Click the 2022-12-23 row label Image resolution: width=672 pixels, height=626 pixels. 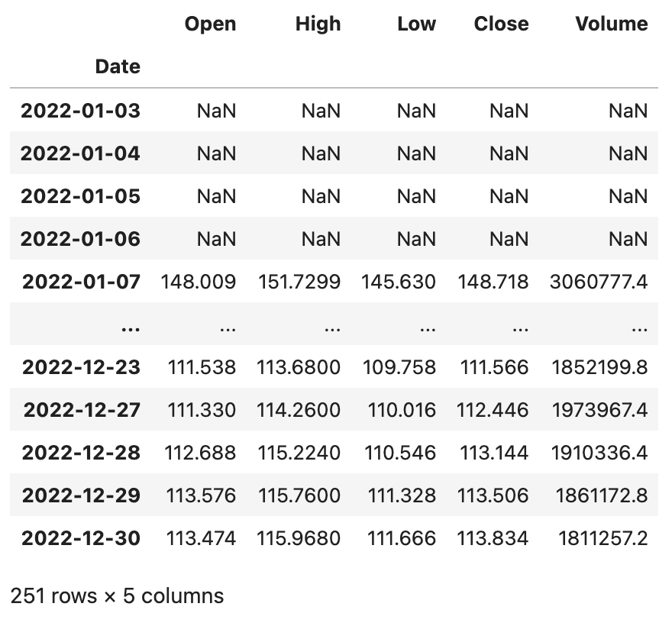click(x=81, y=367)
